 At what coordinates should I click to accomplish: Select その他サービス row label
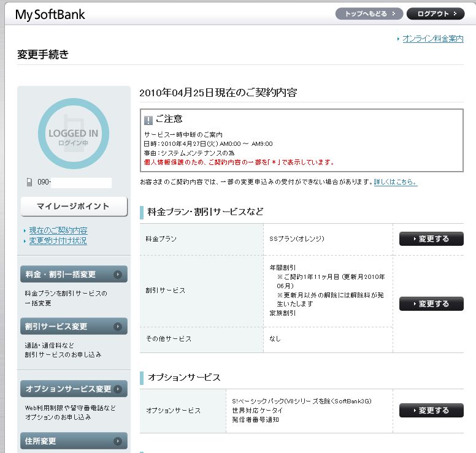click(x=169, y=338)
